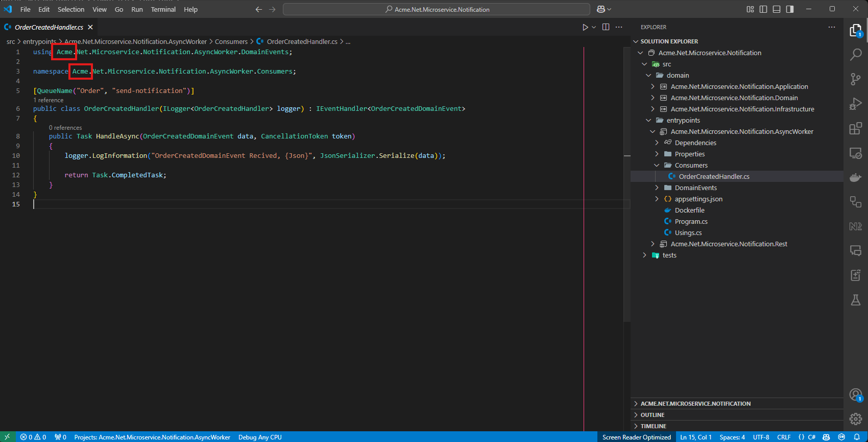
Task: Open the File menu
Action: point(25,9)
